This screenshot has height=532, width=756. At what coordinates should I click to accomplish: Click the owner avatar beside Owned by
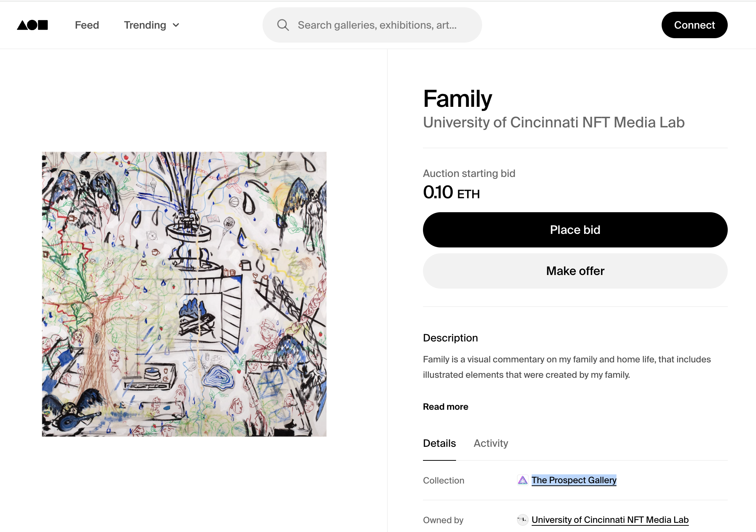(x=522, y=520)
